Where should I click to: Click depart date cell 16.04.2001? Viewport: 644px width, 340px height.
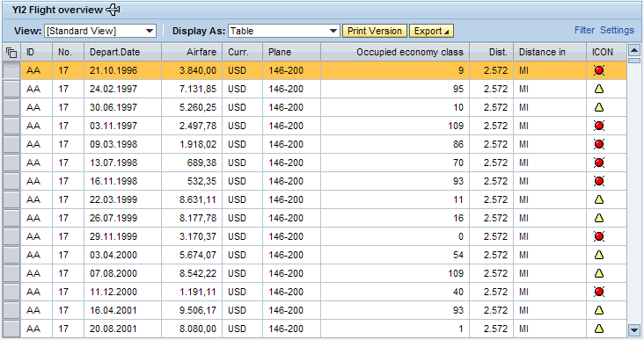[x=123, y=310]
